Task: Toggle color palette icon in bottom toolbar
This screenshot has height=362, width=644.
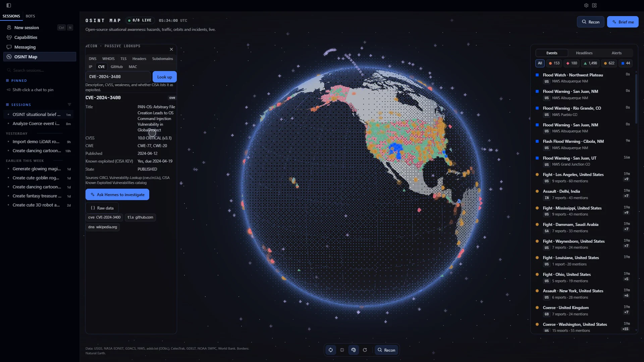Action: click(x=354, y=350)
